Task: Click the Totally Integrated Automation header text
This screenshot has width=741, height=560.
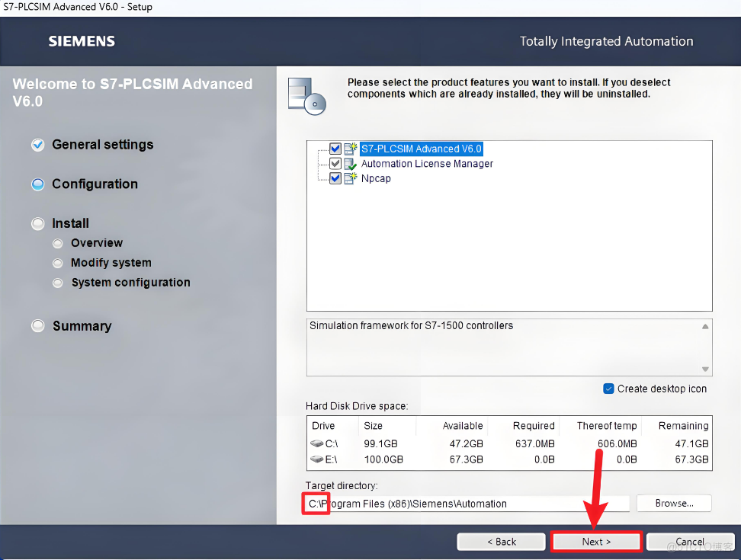Action: [606, 42]
